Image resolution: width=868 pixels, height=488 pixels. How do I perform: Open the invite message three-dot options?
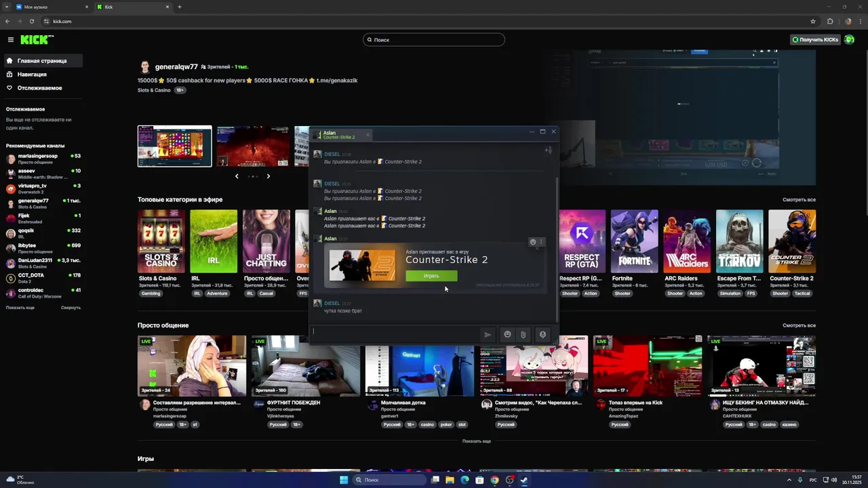(x=540, y=242)
